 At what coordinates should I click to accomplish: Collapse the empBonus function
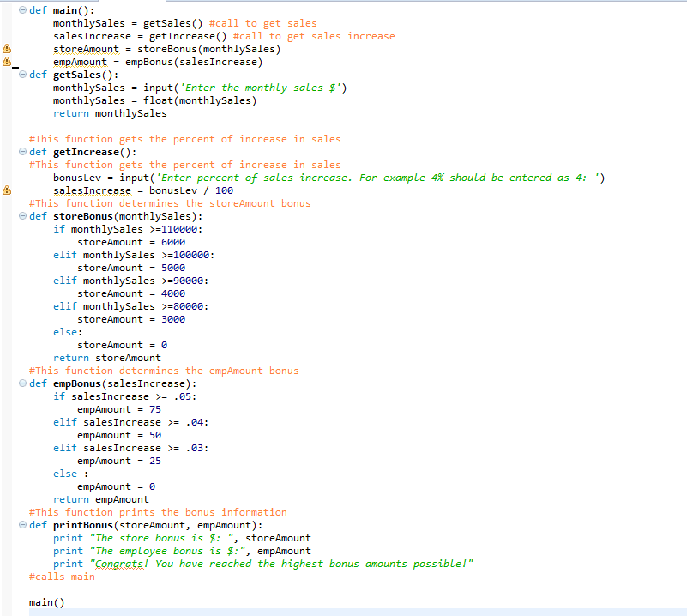tap(21, 383)
